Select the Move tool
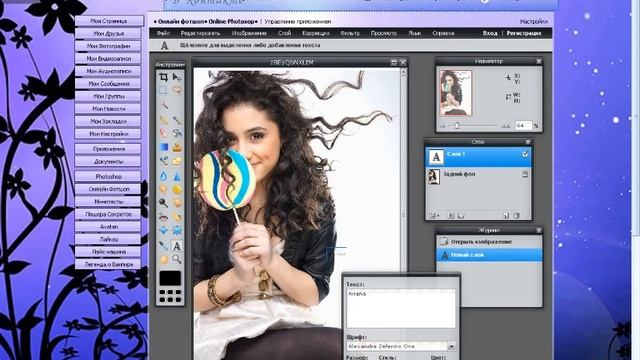 (x=177, y=77)
